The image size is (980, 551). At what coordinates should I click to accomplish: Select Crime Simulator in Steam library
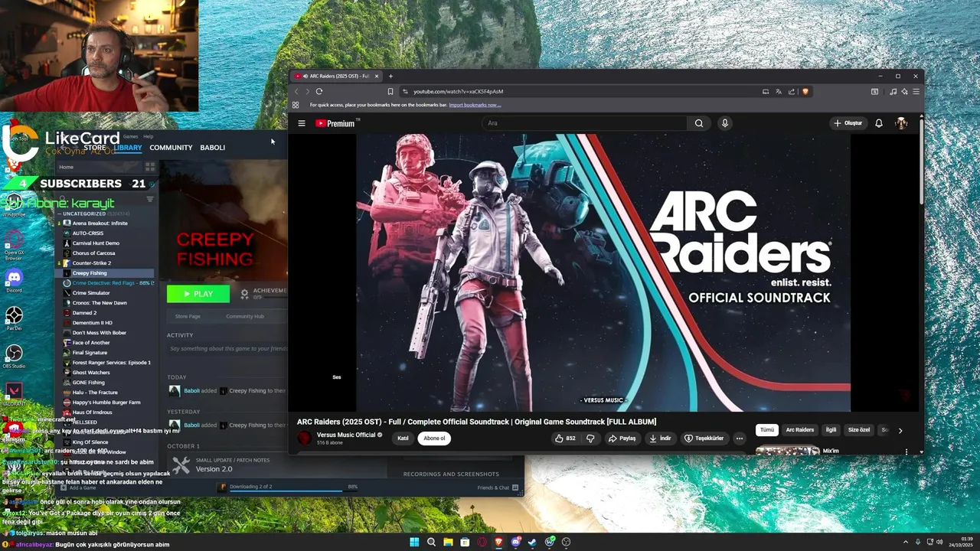coord(90,293)
